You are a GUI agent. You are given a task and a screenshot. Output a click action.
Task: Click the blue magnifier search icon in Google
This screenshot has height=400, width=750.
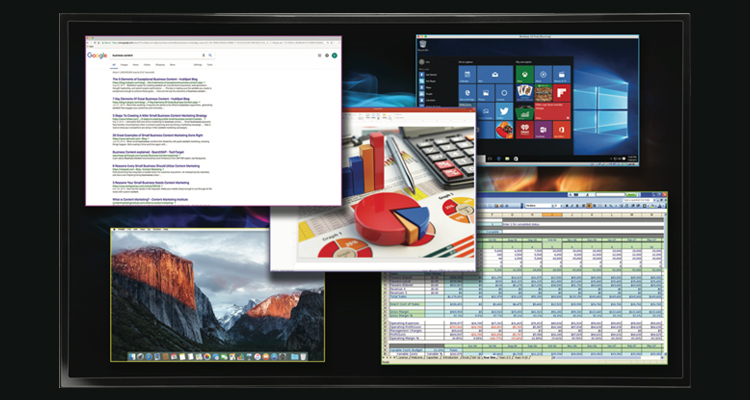210,55
